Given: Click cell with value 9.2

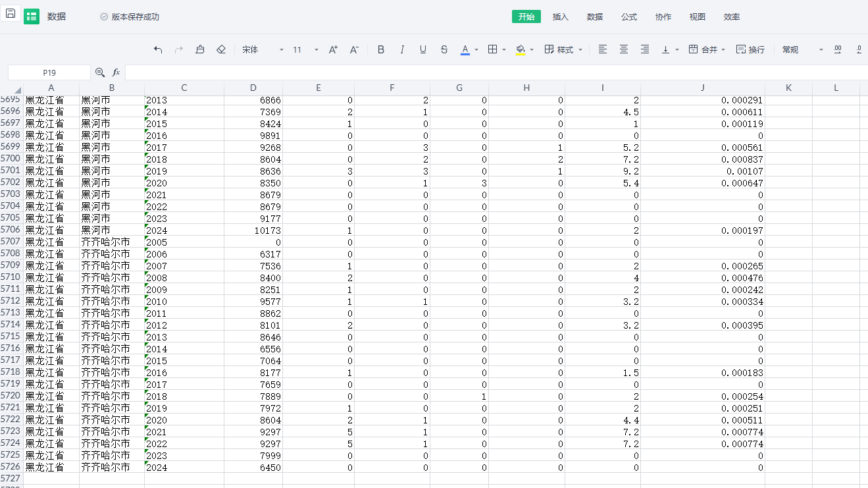Looking at the screenshot, I should (603, 171).
